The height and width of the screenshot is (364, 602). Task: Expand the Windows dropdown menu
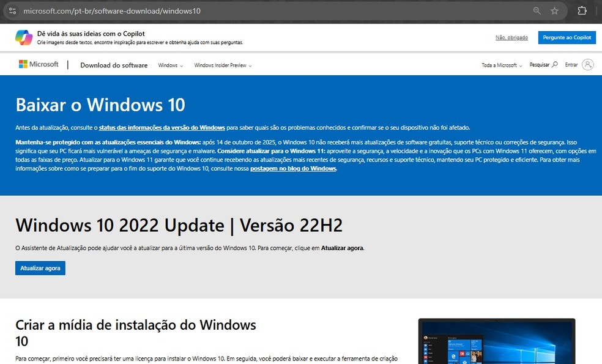click(171, 65)
